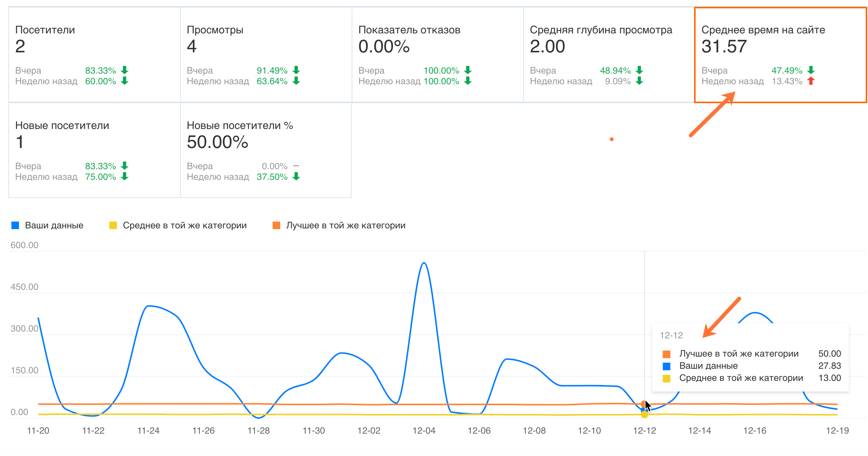Image resolution: width=868 pixels, height=456 pixels.
Task: Select the Новые посетители % card
Action: [266, 150]
